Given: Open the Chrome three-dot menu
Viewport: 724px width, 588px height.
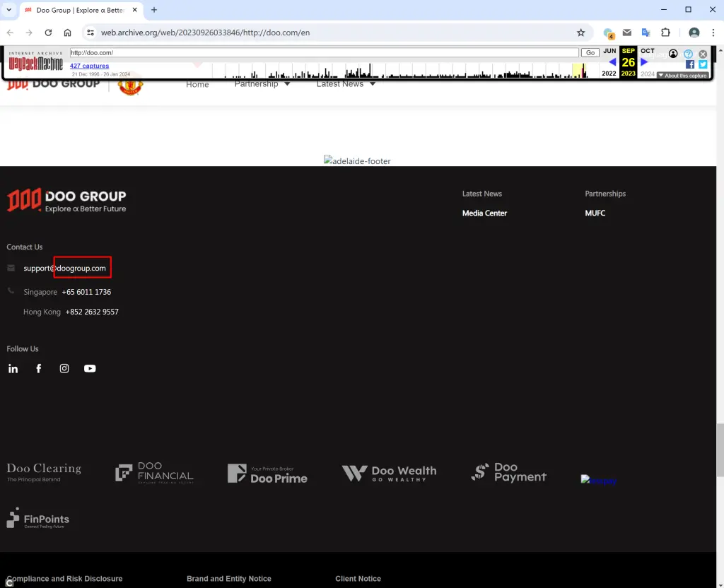Looking at the screenshot, I should (x=713, y=33).
